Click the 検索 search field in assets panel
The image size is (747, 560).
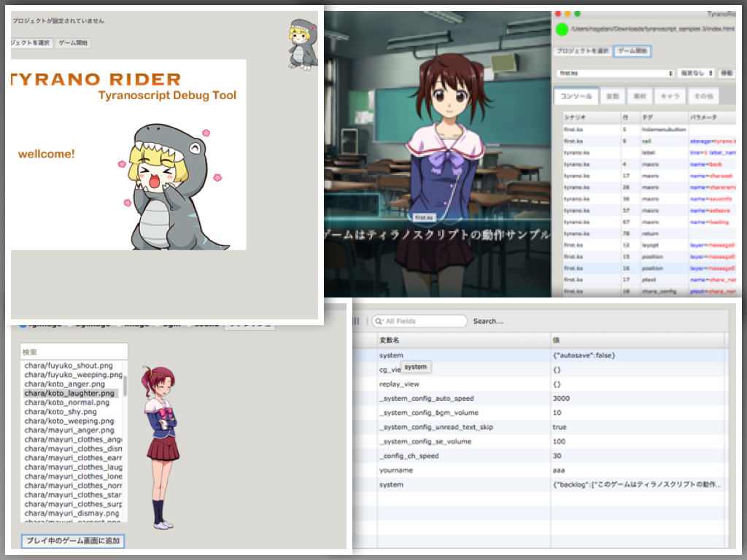pyautogui.click(x=74, y=352)
